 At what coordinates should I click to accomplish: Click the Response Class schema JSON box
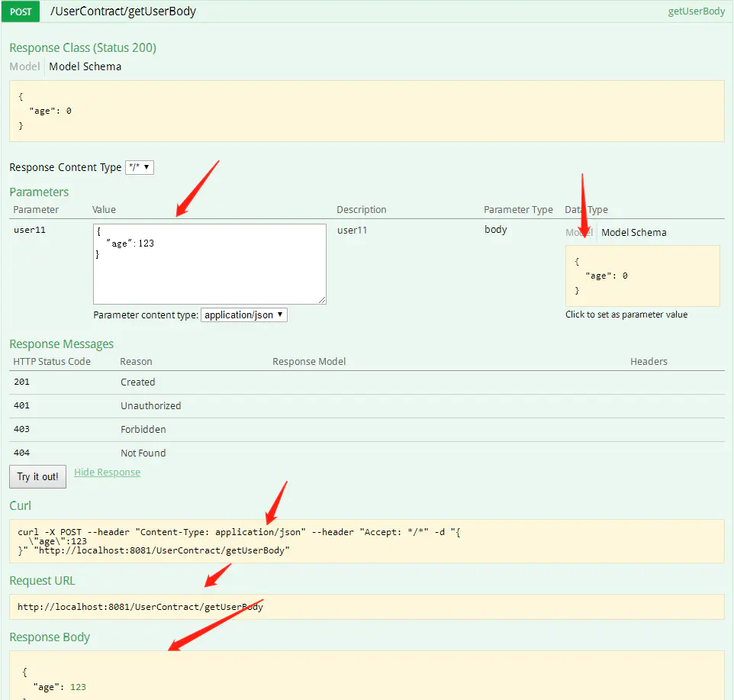tap(367, 111)
